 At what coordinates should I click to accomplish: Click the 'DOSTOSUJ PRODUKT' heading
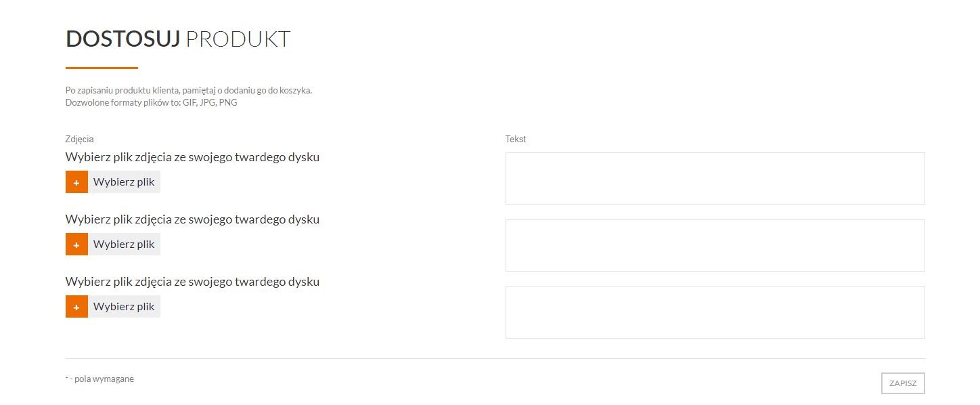point(178,39)
